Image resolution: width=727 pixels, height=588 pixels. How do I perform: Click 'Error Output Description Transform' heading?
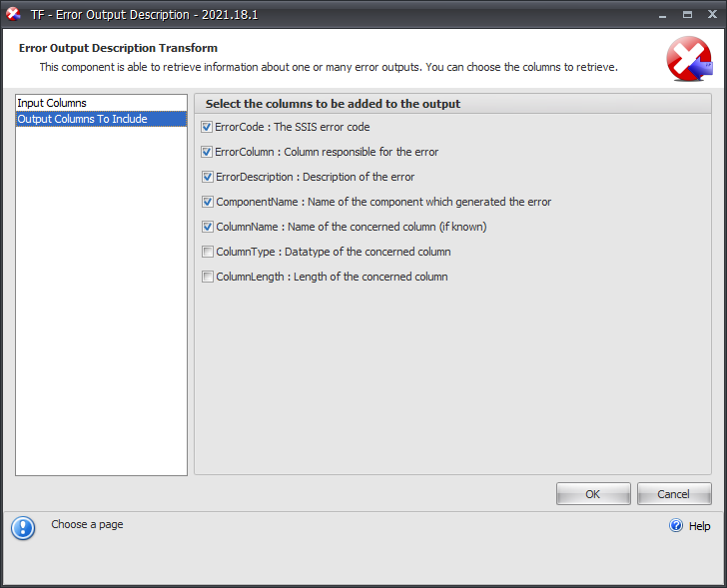click(118, 48)
